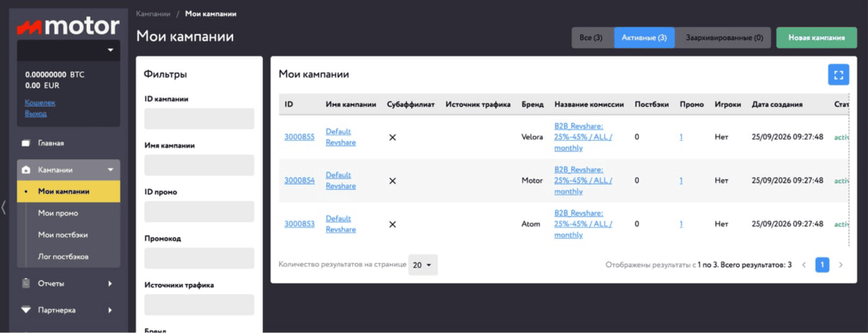Viewport: 868px width, 333px height.
Task: Click the Motor logo
Action: (x=68, y=26)
